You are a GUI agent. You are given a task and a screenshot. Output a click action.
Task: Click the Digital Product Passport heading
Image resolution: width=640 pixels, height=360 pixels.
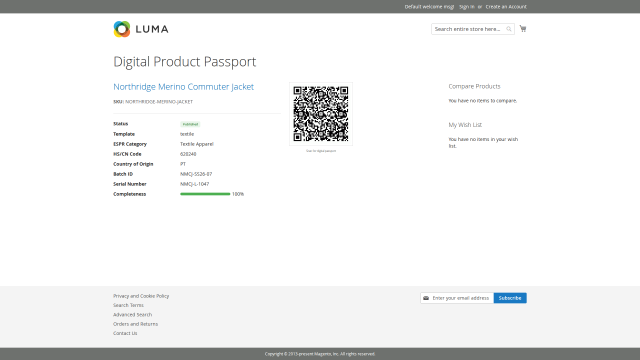pyautogui.click(x=184, y=62)
